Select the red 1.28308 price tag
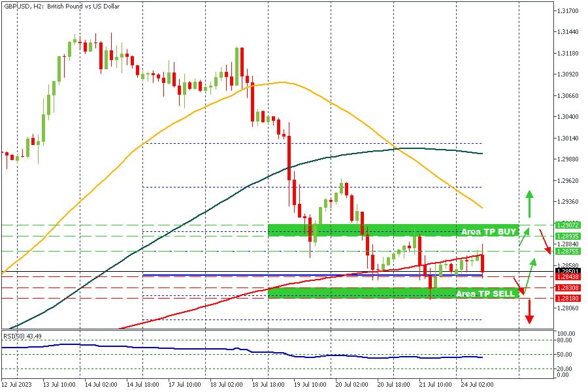588x392 pixels. point(568,287)
